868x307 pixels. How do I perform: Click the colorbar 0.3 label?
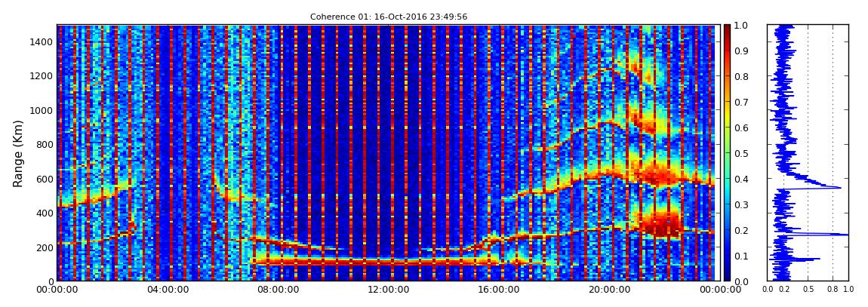743,204
